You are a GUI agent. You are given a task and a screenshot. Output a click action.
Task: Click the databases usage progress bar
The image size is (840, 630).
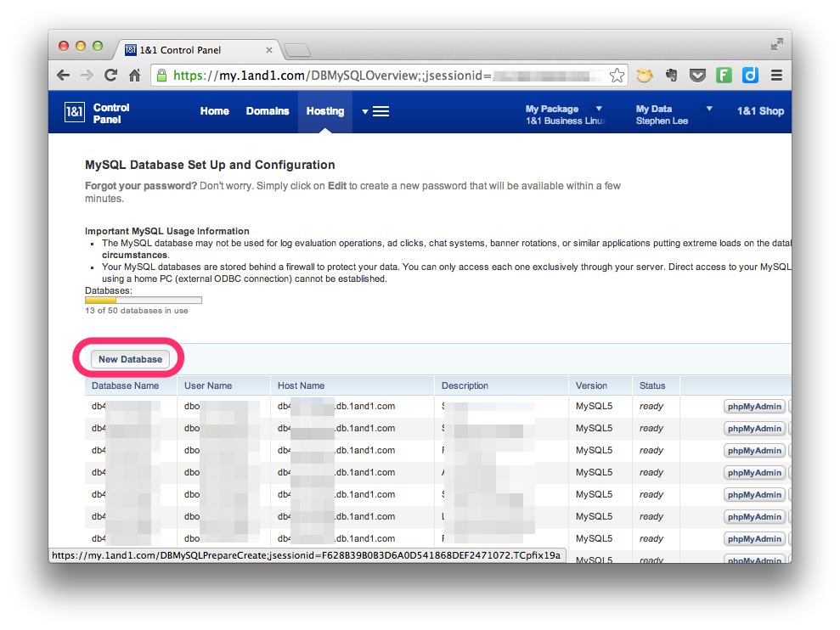pyautogui.click(x=144, y=301)
